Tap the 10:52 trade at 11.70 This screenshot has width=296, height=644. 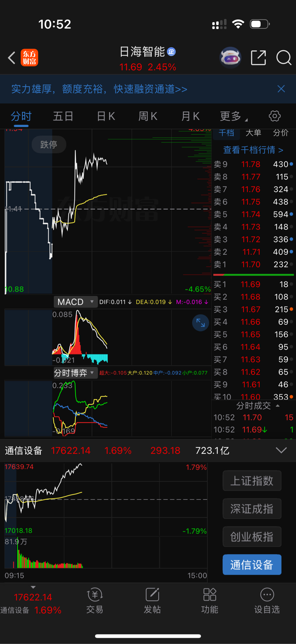pos(253,418)
